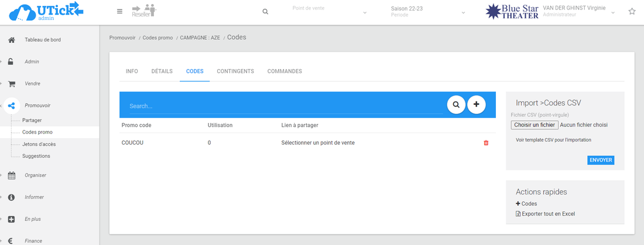The height and width of the screenshot is (245, 644).
Task: Select Jetons d'accès in sidebar
Action: coord(39,144)
